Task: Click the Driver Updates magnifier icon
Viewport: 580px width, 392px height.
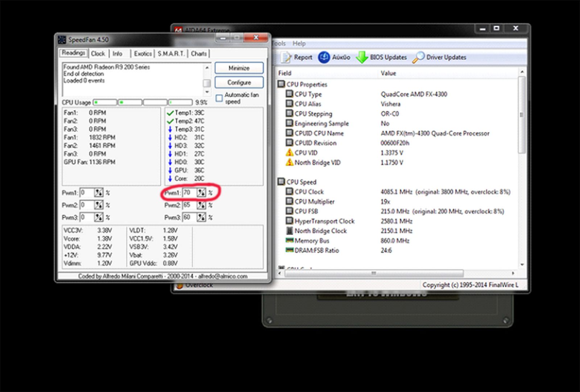Action: tap(418, 57)
